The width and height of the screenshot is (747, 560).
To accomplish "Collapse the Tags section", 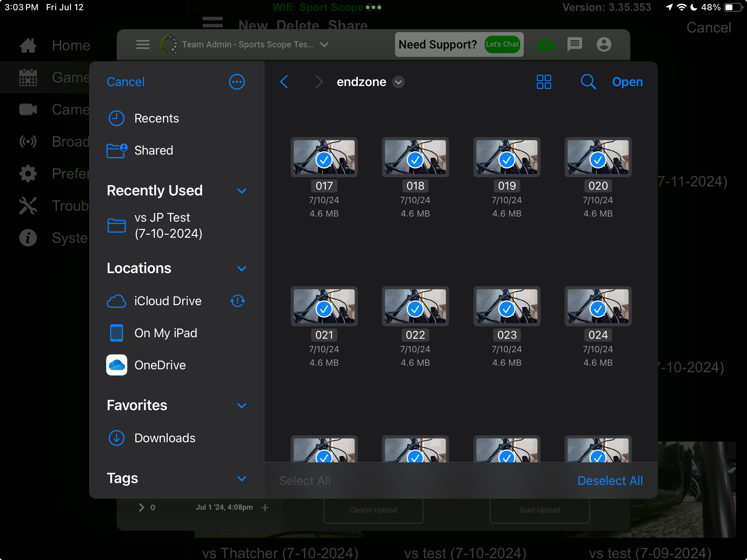I will coord(241,479).
